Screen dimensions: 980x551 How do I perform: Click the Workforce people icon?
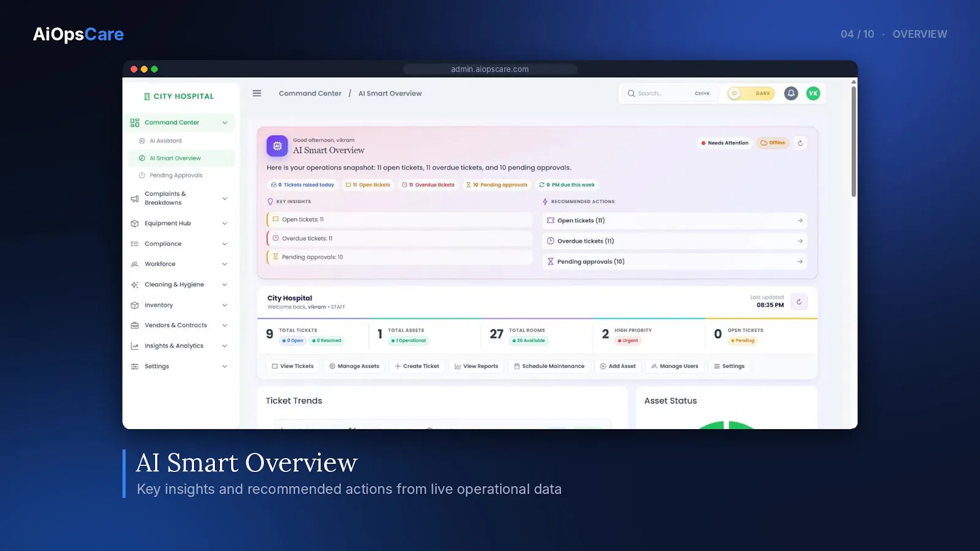coord(135,264)
